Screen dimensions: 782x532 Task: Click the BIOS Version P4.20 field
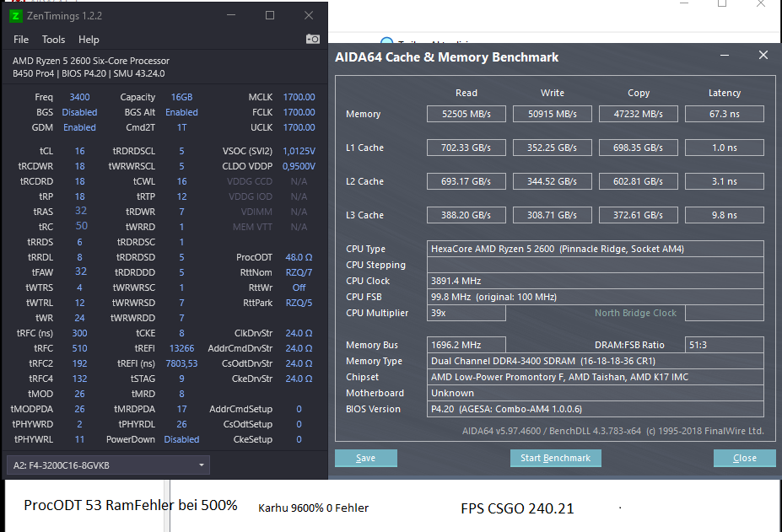click(x=595, y=409)
